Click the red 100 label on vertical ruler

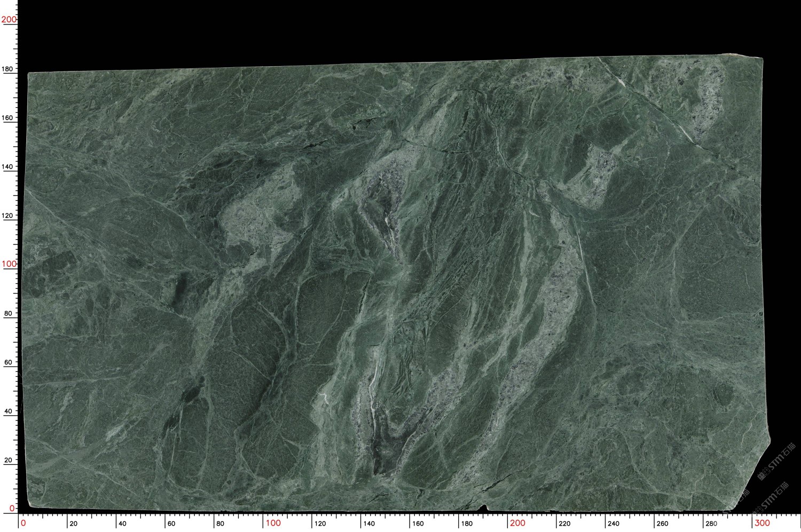[9, 264]
